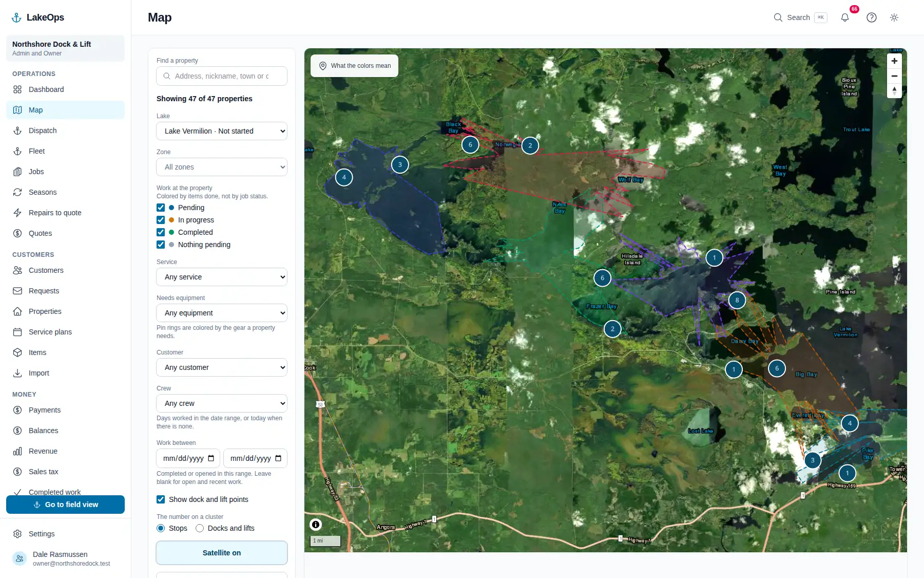Click Go to field view button
Viewport: 924px width, 578px height.
[x=65, y=505]
